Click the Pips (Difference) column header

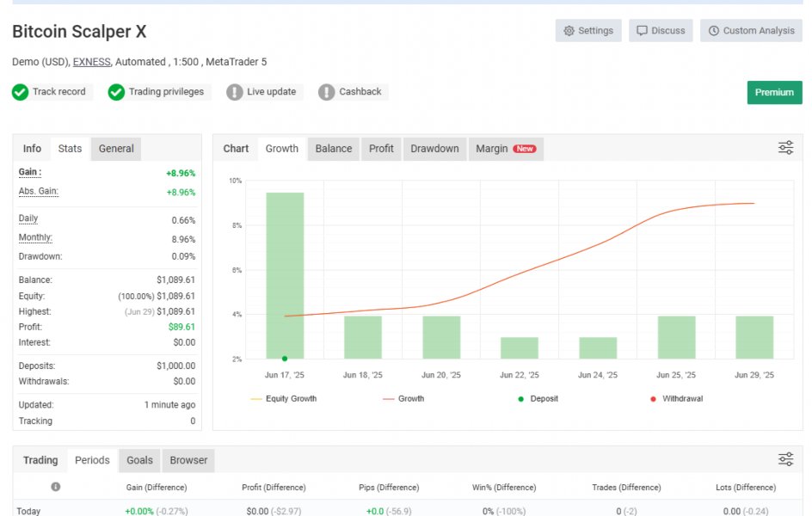(389, 487)
